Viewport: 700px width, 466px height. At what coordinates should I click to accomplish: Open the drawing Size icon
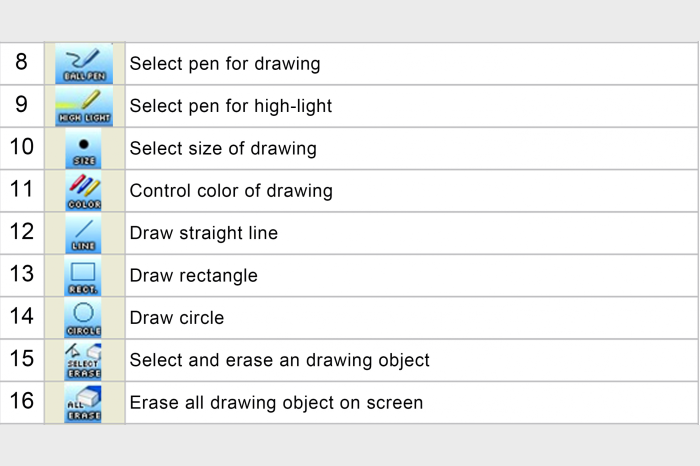83,149
